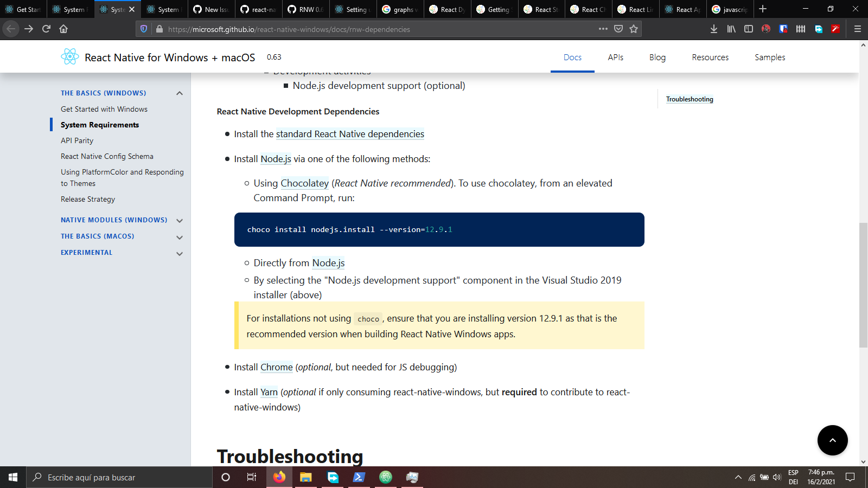Open the Firefox downloads arrow icon

pyautogui.click(x=714, y=29)
